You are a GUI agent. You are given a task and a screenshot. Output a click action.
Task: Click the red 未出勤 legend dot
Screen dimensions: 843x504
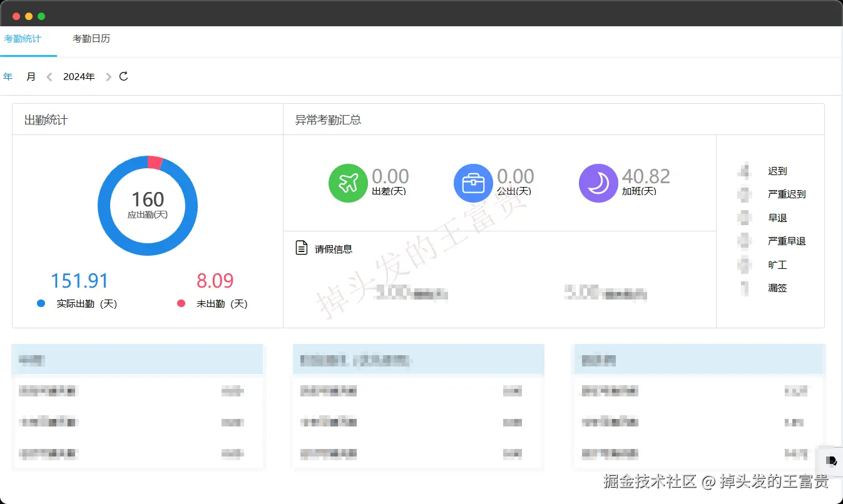point(181,303)
